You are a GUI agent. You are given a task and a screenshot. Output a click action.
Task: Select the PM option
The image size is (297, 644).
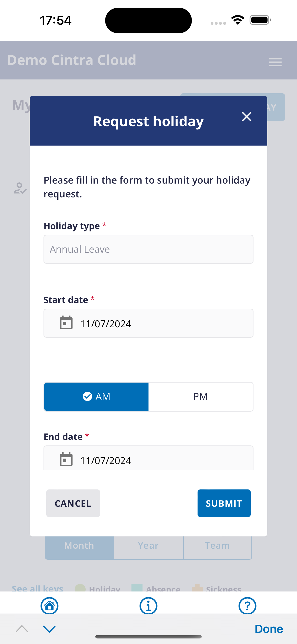[x=201, y=396]
